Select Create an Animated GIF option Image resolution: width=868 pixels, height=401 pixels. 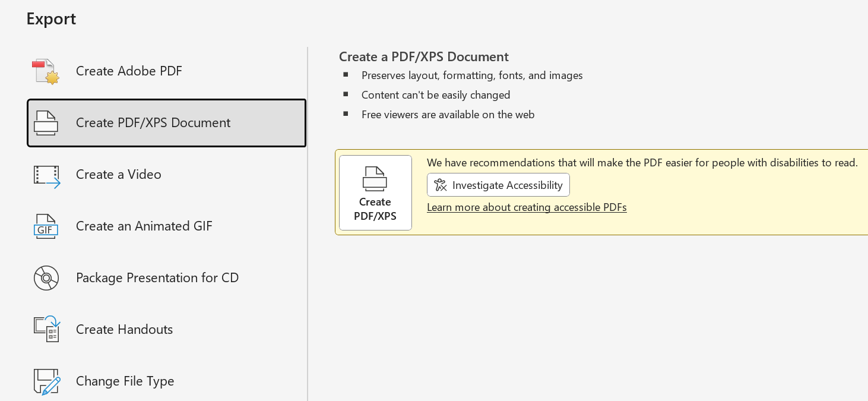(x=143, y=226)
